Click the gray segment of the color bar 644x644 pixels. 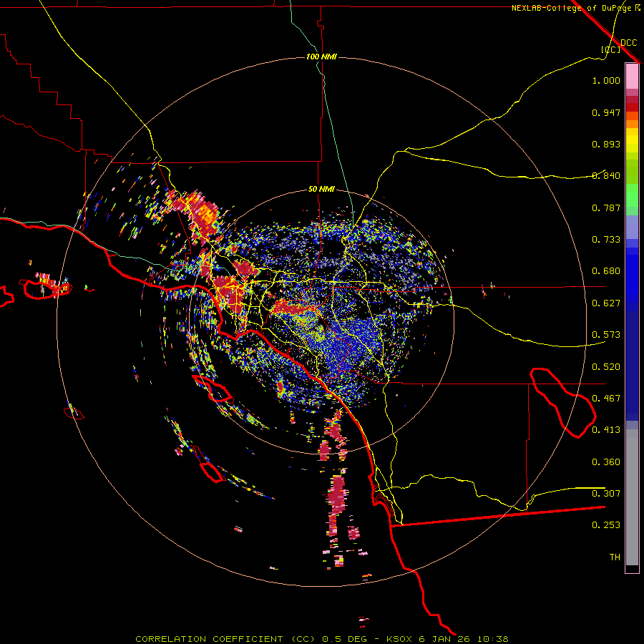point(632,497)
